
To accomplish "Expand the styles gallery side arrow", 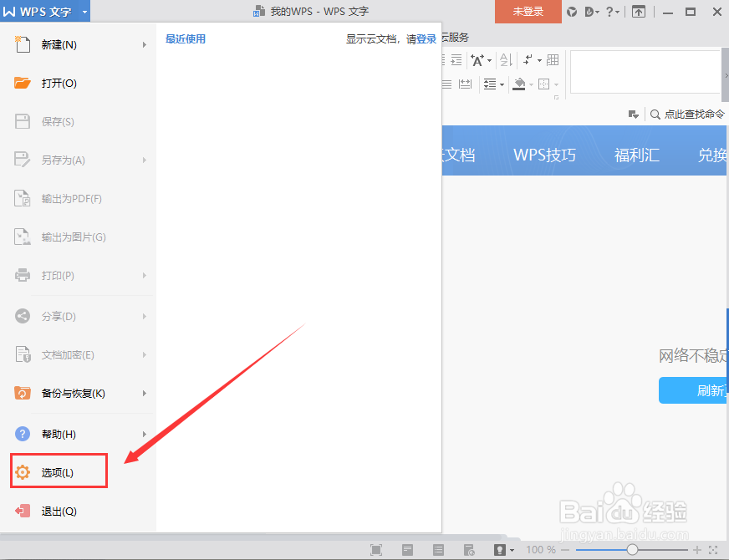I will 726,75.
